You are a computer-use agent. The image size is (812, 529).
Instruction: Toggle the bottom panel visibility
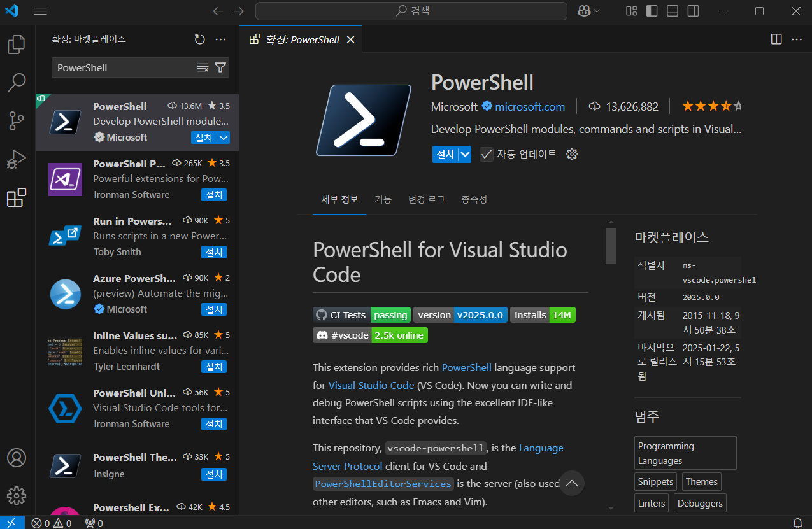click(673, 11)
